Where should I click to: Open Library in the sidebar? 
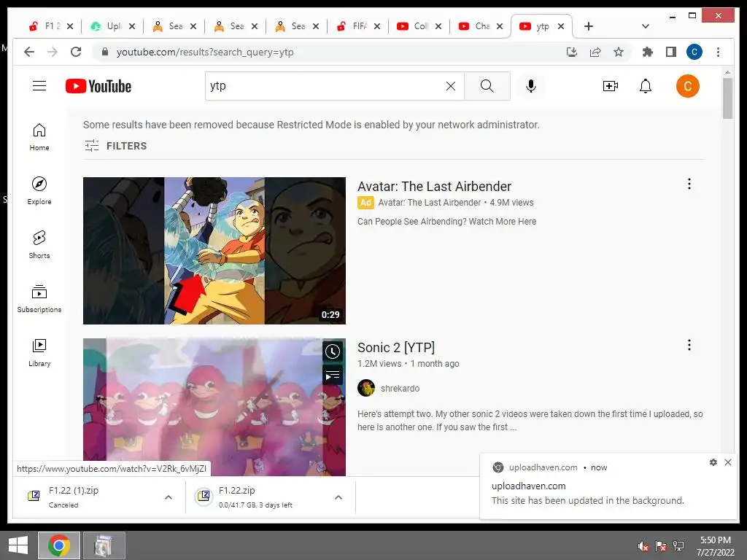39,352
